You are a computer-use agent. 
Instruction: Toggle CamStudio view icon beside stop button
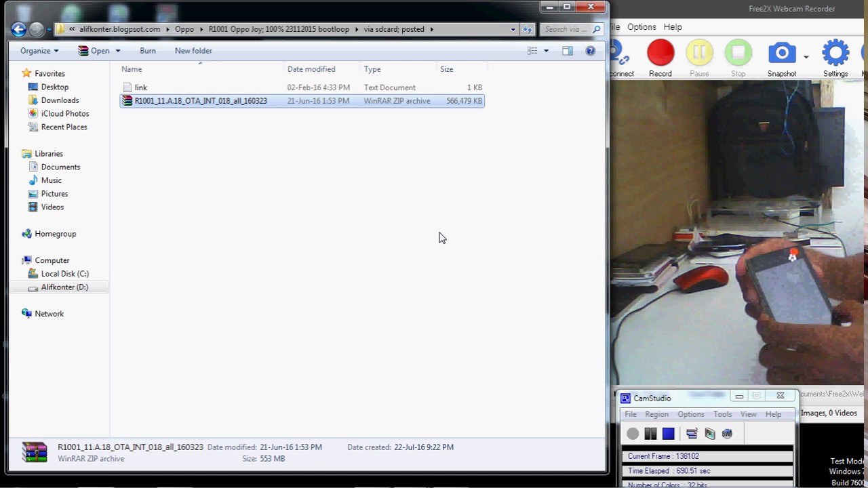point(692,434)
